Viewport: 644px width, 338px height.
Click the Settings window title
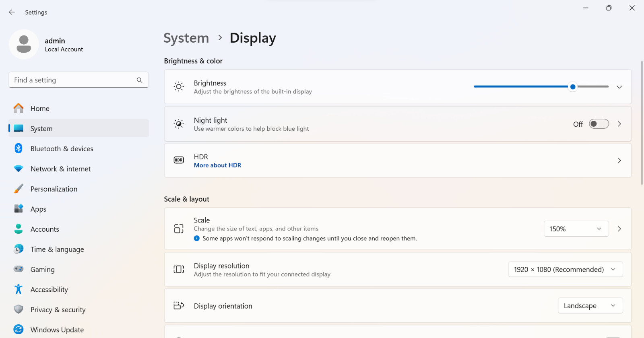pos(36,12)
